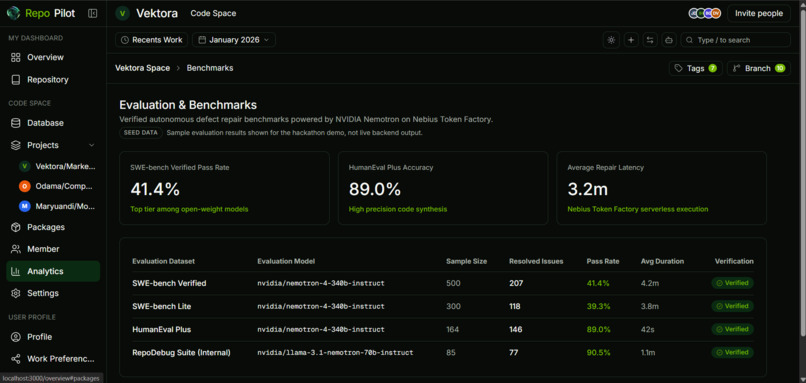Click the first member avatar in header
This screenshot has width=806, height=383.
click(693, 13)
